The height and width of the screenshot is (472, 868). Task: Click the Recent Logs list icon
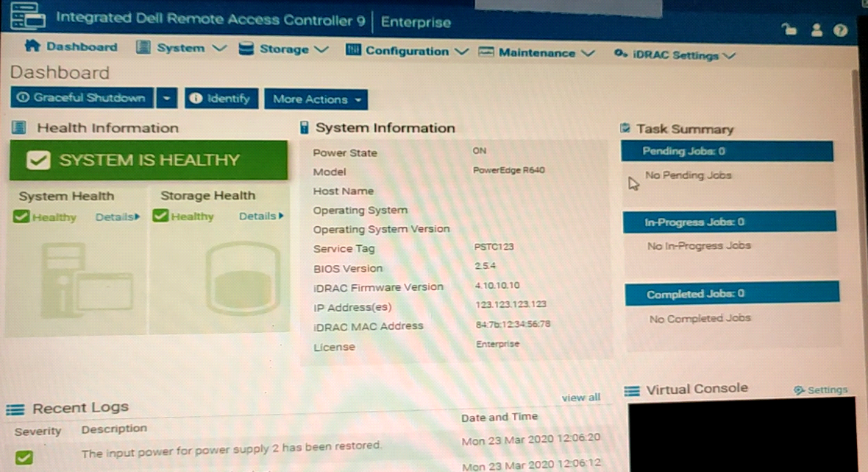pyautogui.click(x=15, y=409)
